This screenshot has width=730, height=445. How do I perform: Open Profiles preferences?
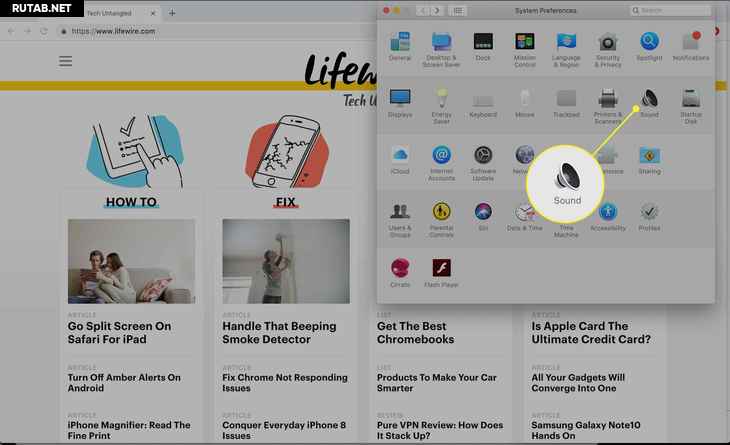coord(649,217)
